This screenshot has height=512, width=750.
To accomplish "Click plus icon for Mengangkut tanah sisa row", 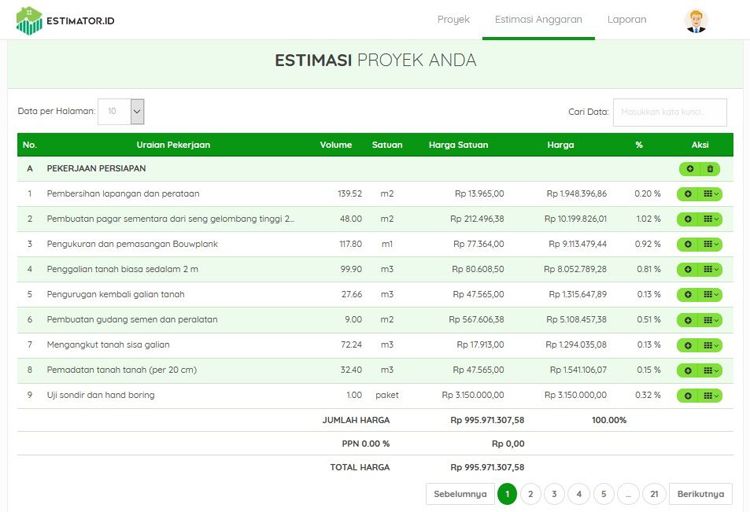I will [689, 345].
